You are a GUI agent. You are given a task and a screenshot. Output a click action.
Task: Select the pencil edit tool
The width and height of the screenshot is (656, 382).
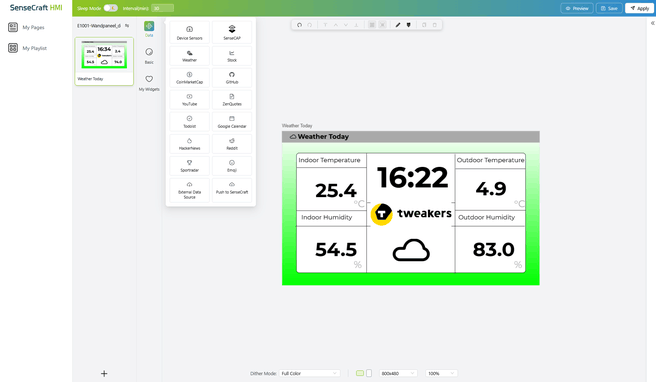(398, 25)
